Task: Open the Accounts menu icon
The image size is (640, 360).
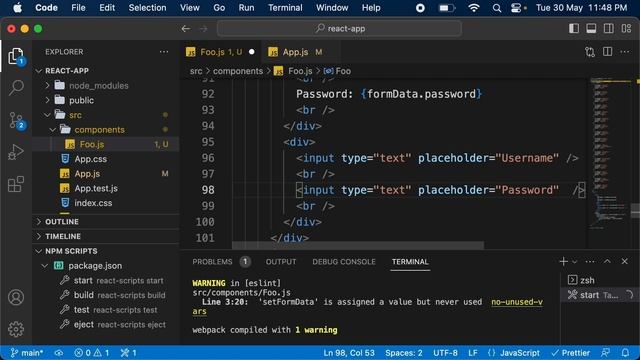Action: coord(16,297)
